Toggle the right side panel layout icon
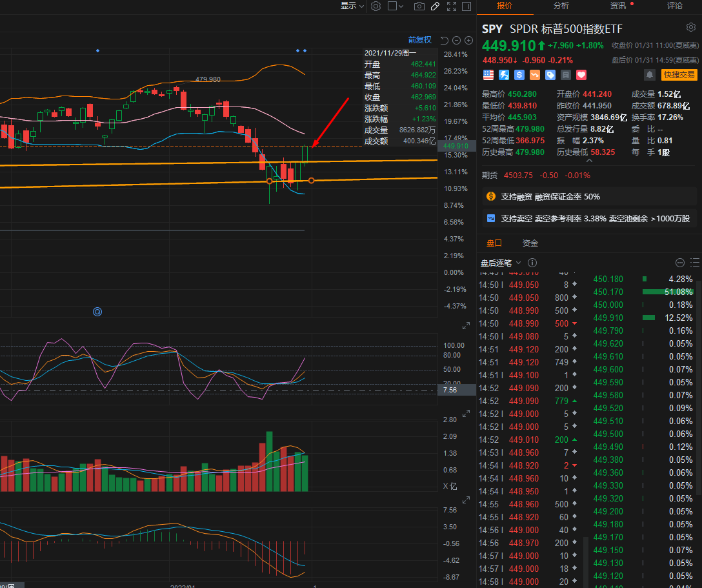This screenshot has width=702, height=588. (x=466, y=6)
